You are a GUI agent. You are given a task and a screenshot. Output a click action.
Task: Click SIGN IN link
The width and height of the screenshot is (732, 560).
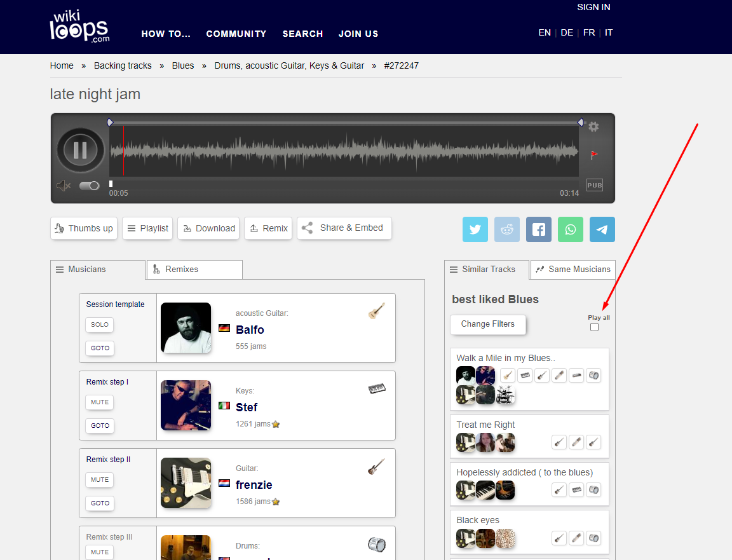pyautogui.click(x=593, y=7)
